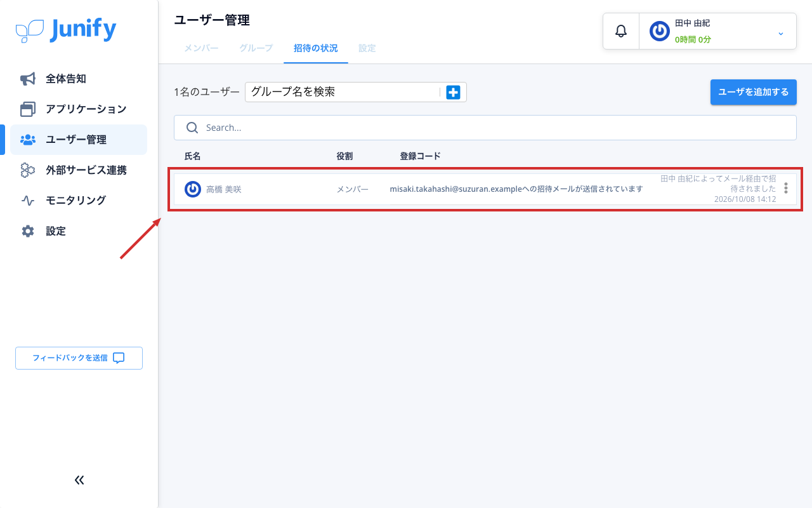Click the blue plus add-group icon
Screen dimensions: 812x508
(x=453, y=92)
